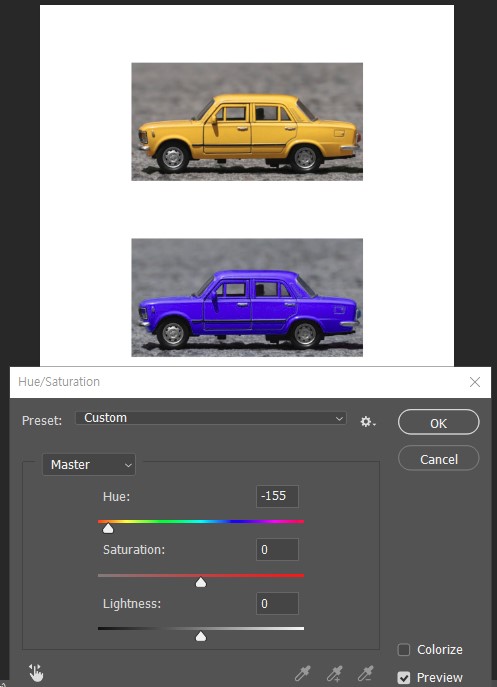Click the Saturation slider handle

[201, 582]
